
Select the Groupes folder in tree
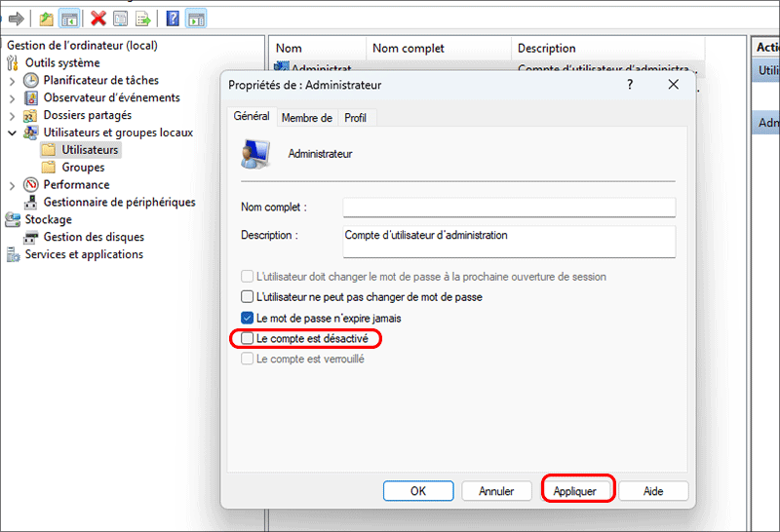[x=83, y=168]
